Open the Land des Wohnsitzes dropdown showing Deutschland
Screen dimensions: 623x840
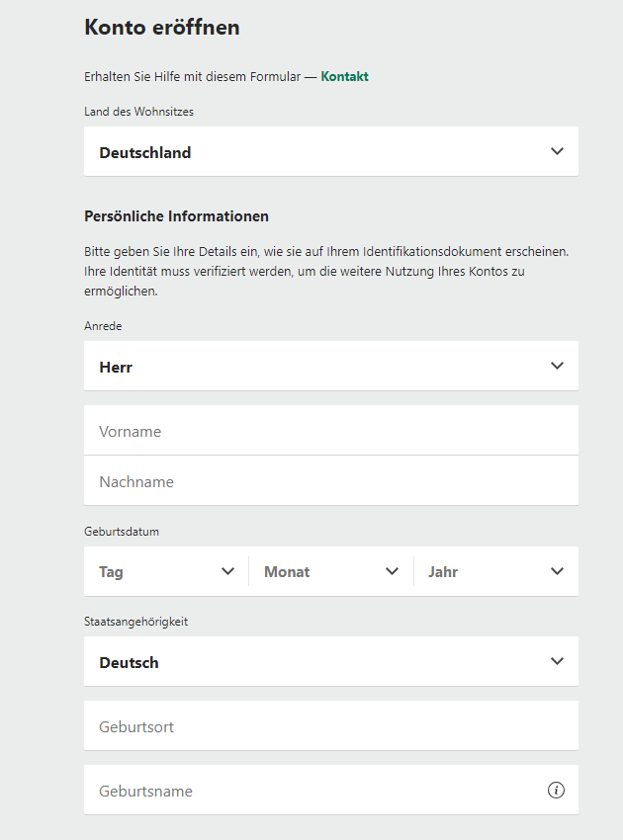pyautogui.click(x=331, y=151)
